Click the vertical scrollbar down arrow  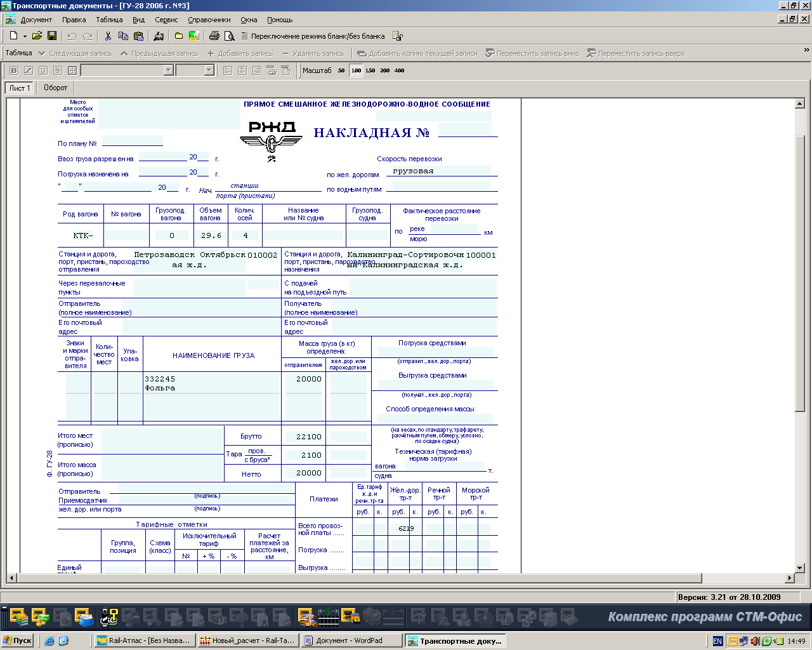[799, 567]
